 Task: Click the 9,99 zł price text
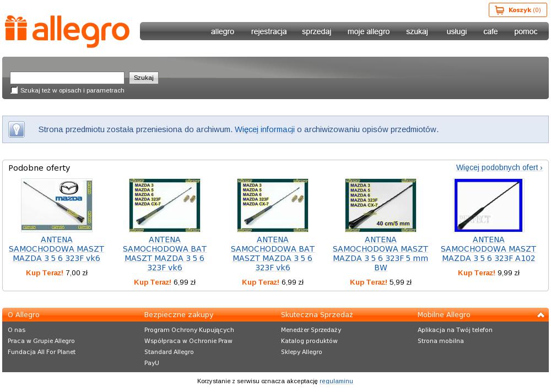[509, 273]
